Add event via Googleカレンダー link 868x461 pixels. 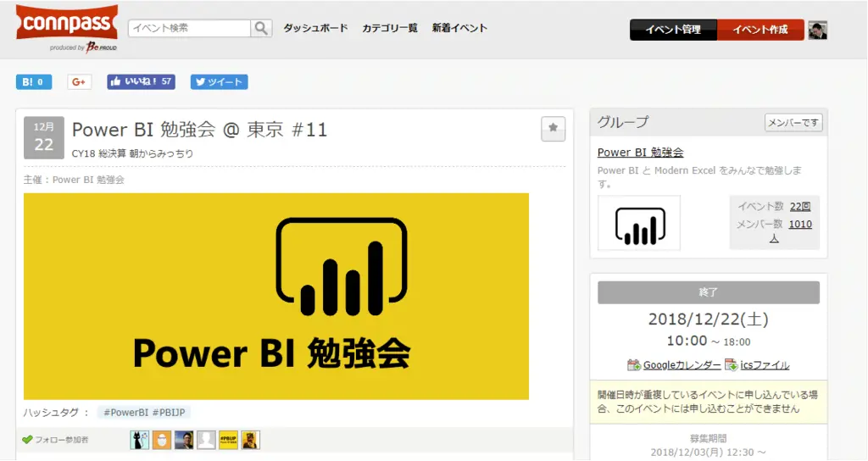tap(682, 365)
